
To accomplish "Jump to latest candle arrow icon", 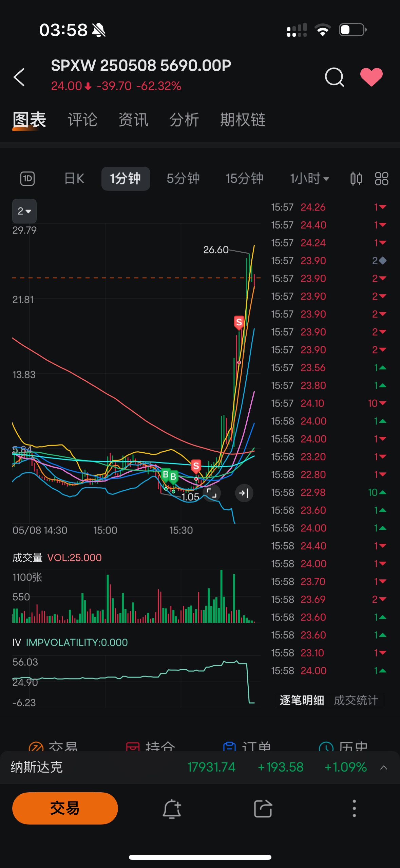I will (x=244, y=493).
